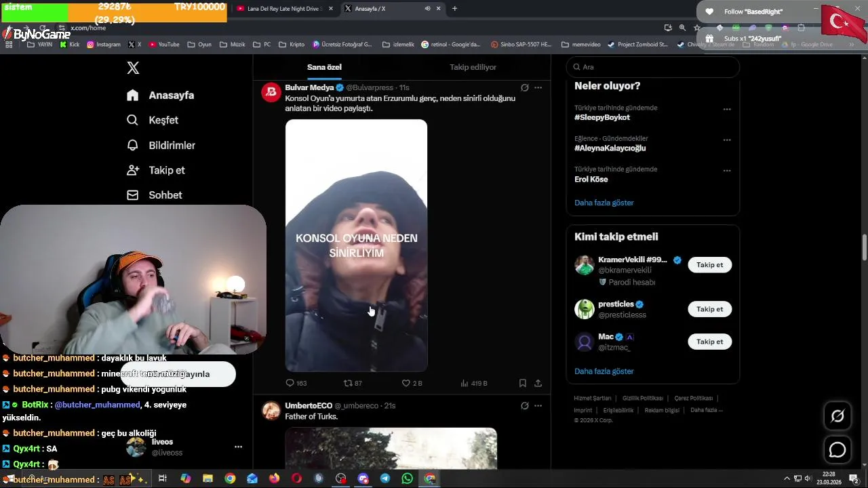Open more options for Erol Köse trend
Viewport: 868px width, 488px height.
(x=727, y=170)
